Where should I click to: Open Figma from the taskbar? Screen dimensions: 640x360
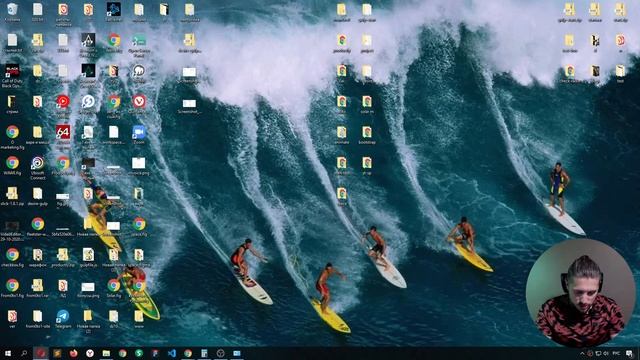coord(155,353)
